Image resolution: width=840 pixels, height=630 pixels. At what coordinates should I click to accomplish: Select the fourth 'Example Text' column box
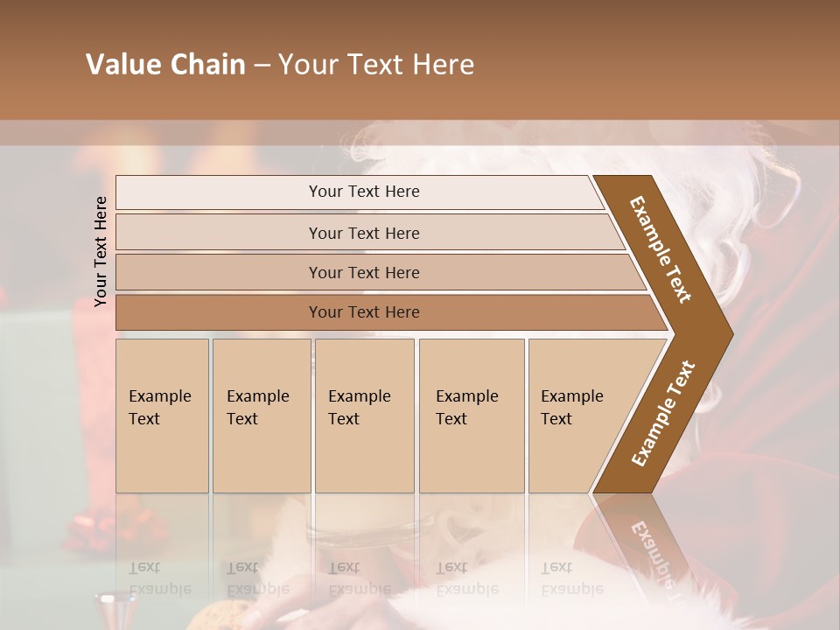point(472,416)
